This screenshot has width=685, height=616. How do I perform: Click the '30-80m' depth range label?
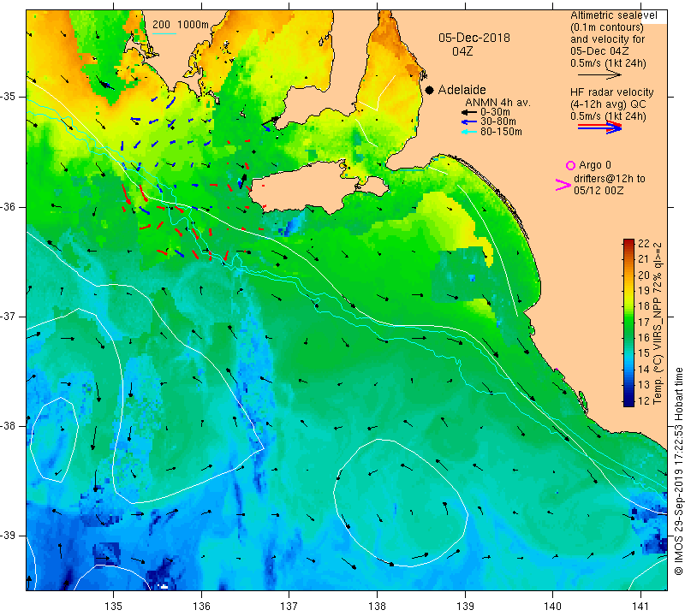coord(498,121)
